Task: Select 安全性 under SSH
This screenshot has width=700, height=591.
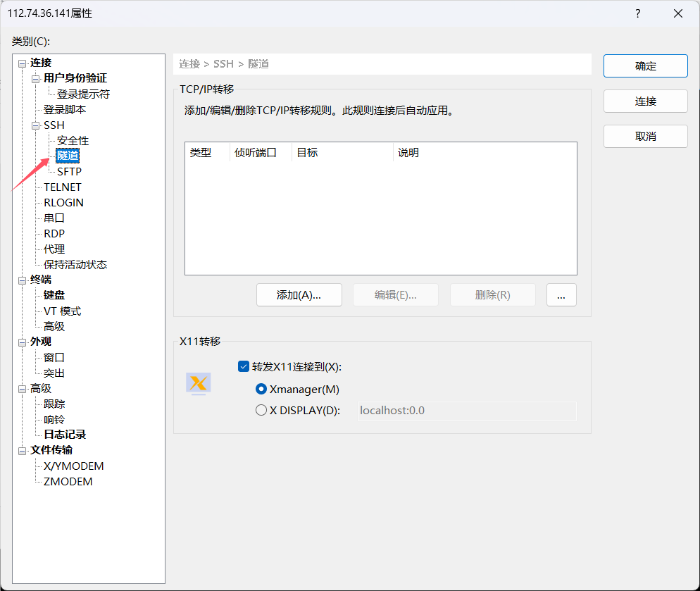Action: [73, 141]
